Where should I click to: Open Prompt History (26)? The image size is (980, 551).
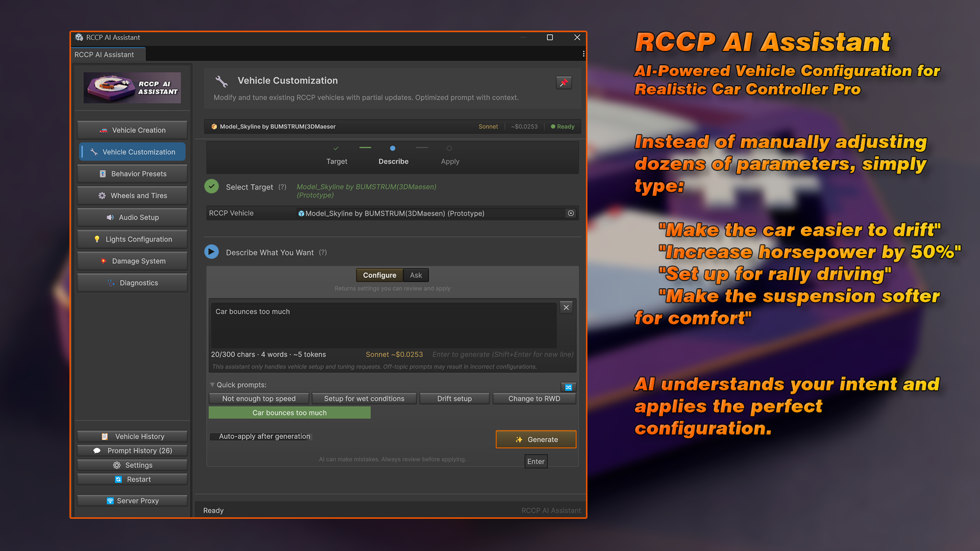pyautogui.click(x=132, y=450)
